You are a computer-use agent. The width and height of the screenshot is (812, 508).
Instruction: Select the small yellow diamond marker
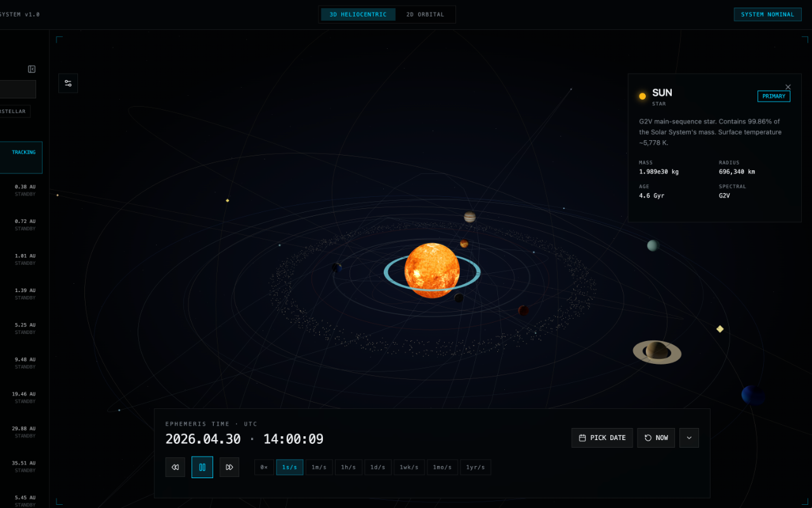tap(227, 201)
